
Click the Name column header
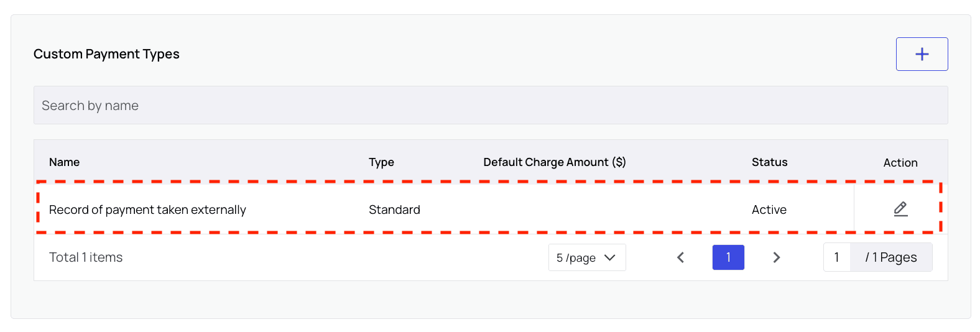point(65,162)
